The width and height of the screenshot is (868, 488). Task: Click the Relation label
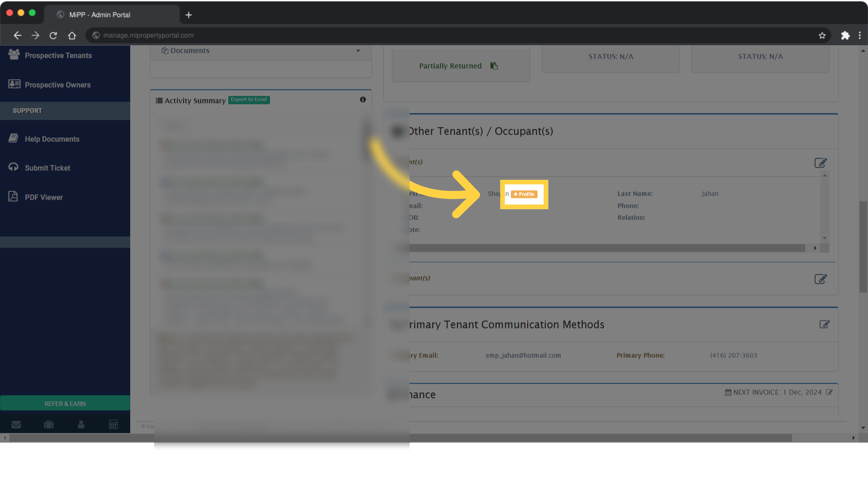coord(631,218)
